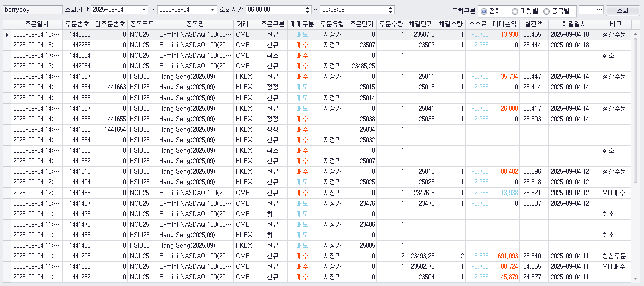The width and height of the screenshot is (644, 286).
Task: Click the loss value -13,938
Action: pos(507,193)
